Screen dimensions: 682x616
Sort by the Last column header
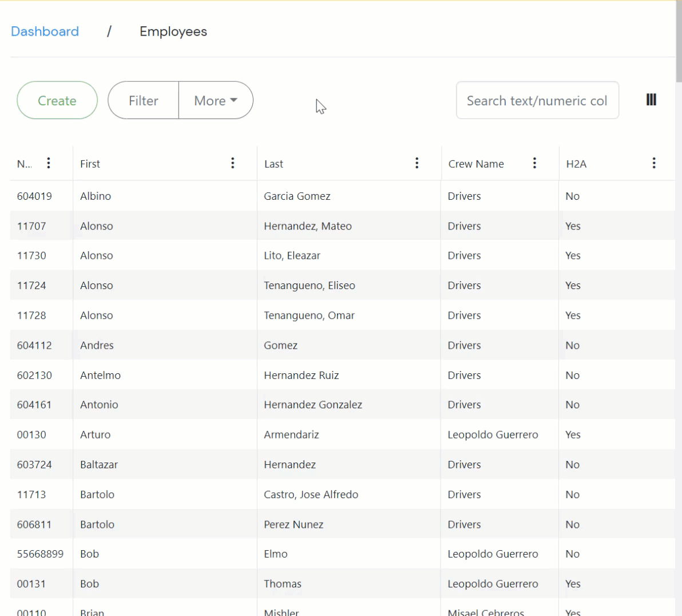pyautogui.click(x=273, y=164)
